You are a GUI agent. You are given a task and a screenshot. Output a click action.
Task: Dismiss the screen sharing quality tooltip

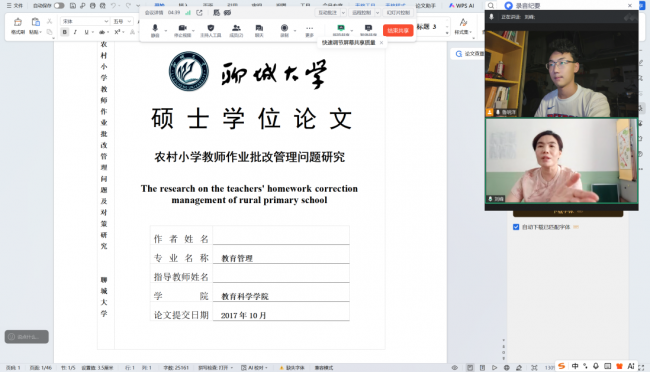[x=381, y=43]
